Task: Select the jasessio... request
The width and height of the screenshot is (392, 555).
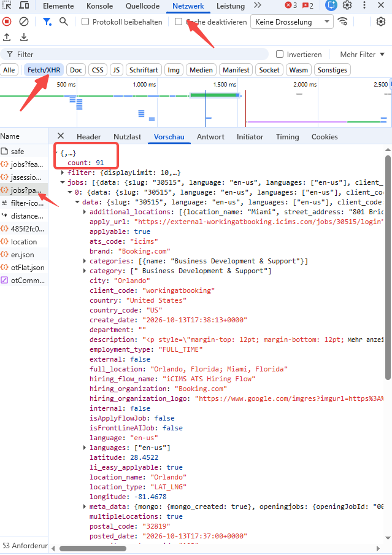Action: 24,177
